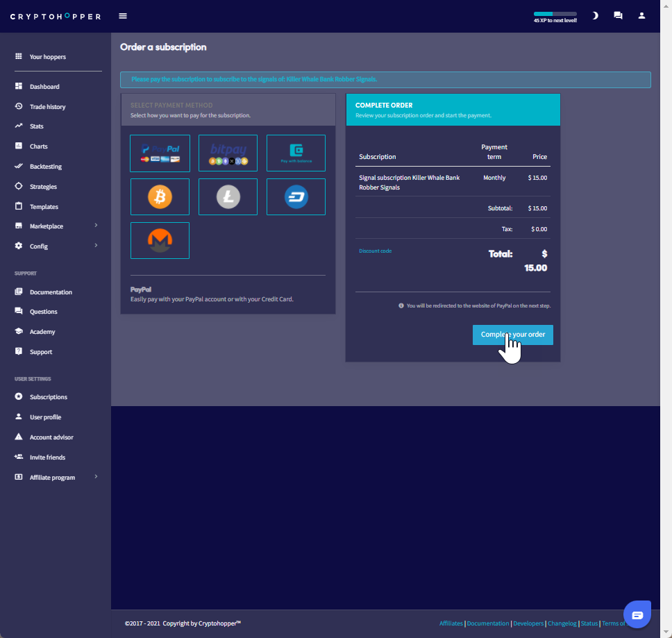Click the XP level progress bar
Screen dimensions: 672x638
(x=555, y=14)
